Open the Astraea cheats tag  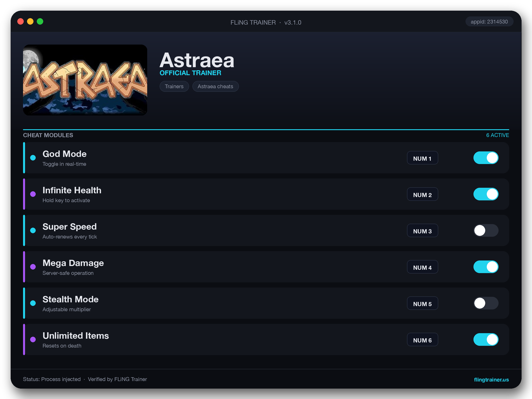point(215,86)
